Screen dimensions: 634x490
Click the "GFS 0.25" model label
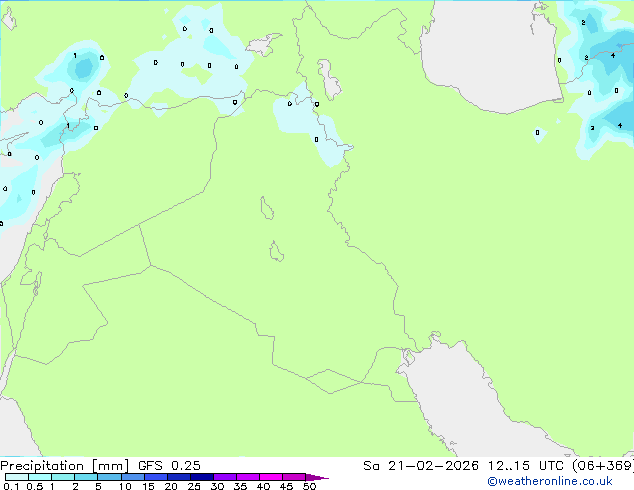[x=169, y=466]
